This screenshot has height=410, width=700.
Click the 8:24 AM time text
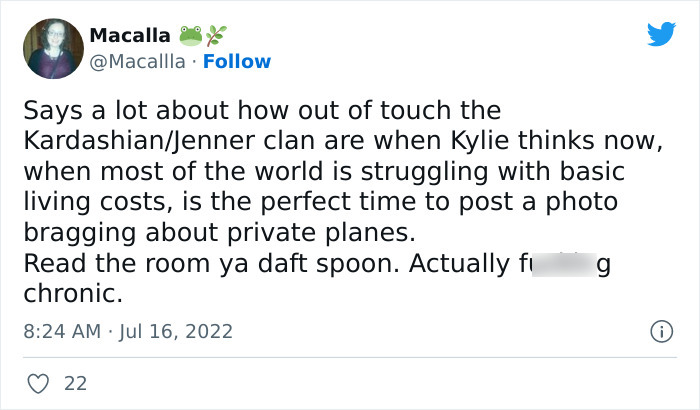click(x=59, y=329)
